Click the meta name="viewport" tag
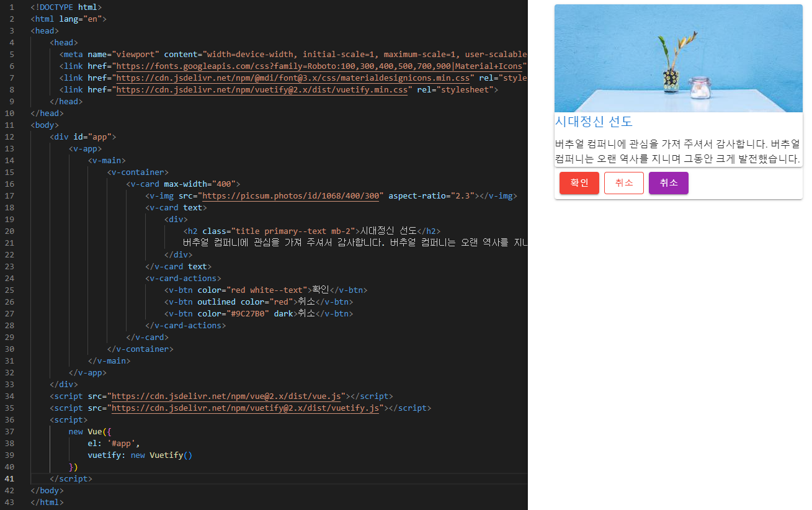This screenshot has width=812, height=510. pos(293,54)
